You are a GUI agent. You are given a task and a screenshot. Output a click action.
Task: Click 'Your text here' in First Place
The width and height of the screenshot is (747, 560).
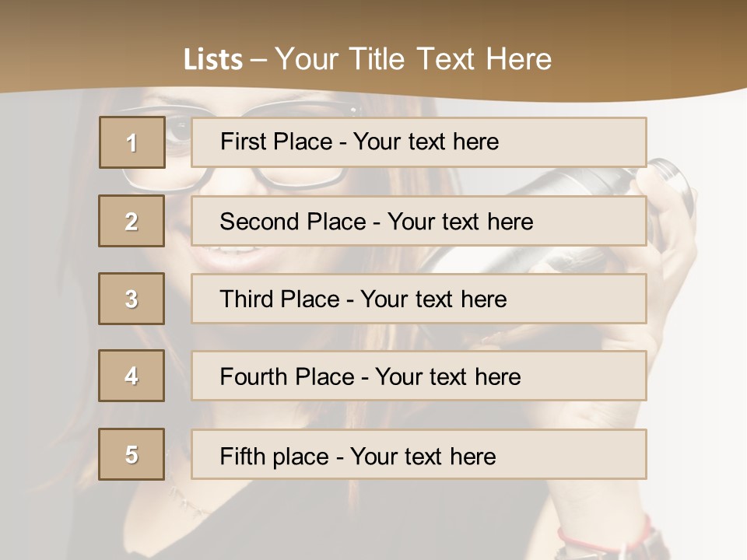pos(426,142)
